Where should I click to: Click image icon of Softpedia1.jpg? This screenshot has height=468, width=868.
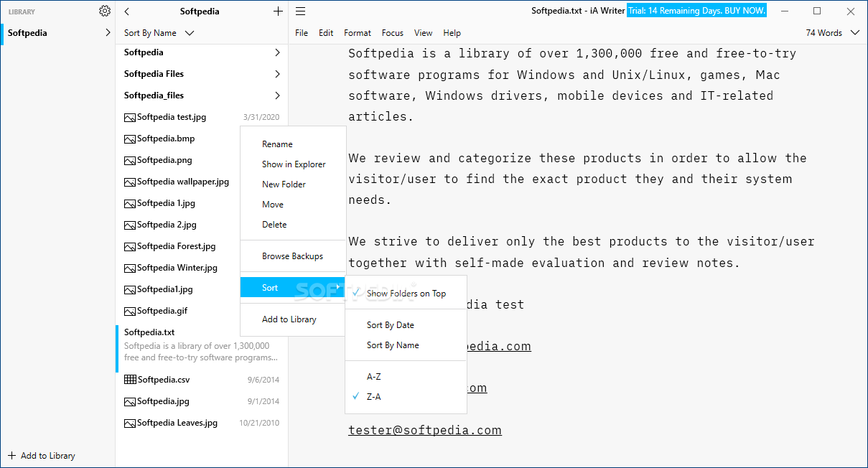click(130, 289)
